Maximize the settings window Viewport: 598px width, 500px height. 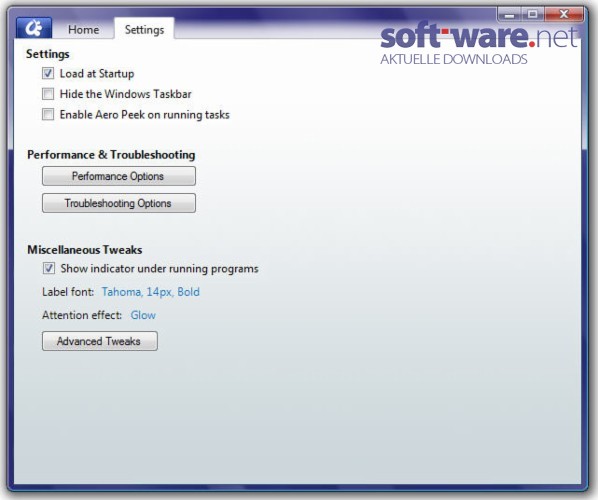(x=533, y=15)
